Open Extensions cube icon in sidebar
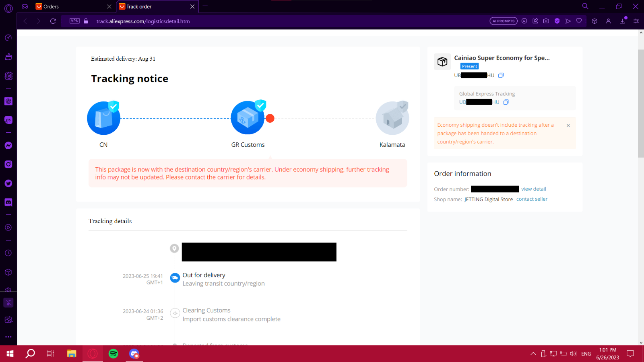The image size is (644, 362). [8, 272]
